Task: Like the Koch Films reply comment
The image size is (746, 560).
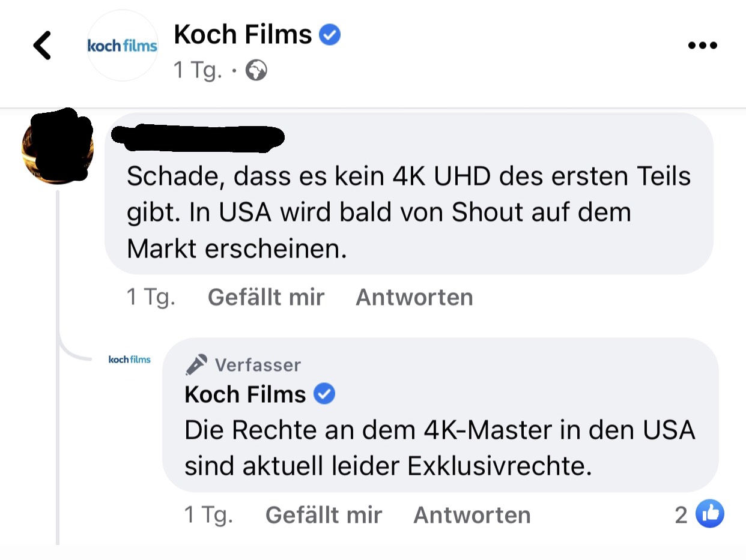Action: [324, 515]
